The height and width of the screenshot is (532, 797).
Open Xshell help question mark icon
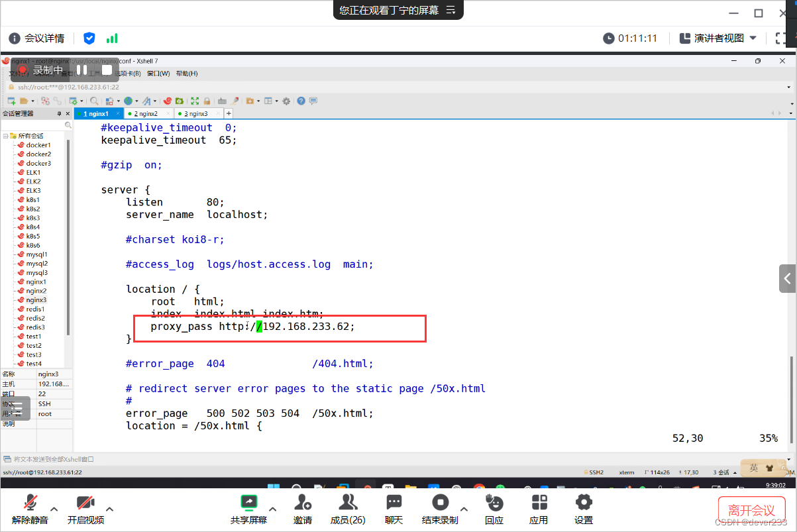coord(301,101)
